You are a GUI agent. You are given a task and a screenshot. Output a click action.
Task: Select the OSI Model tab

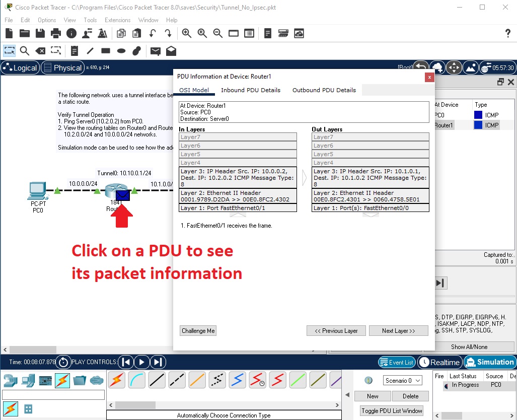tap(194, 90)
